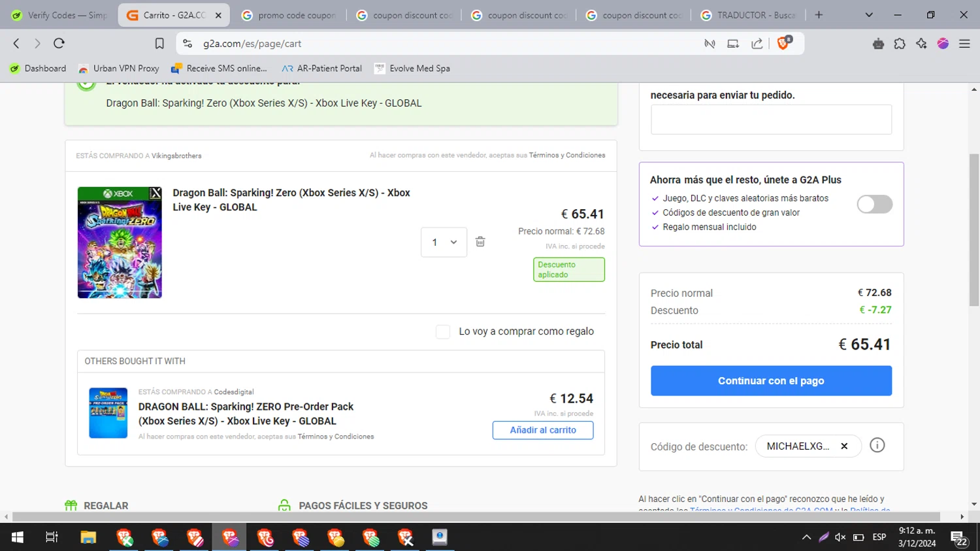The image size is (980, 551).
Task: Open Windows Start menu
Action: [x=18, y=537]
